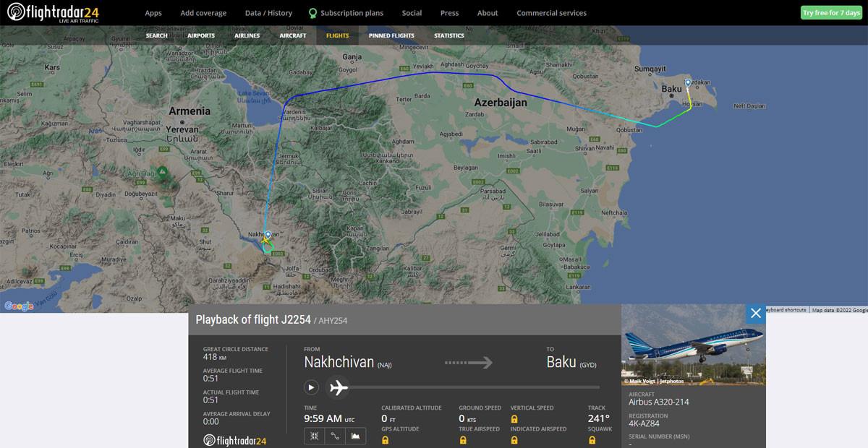Toggle the center-on-aircraft map button

point(315,436)
